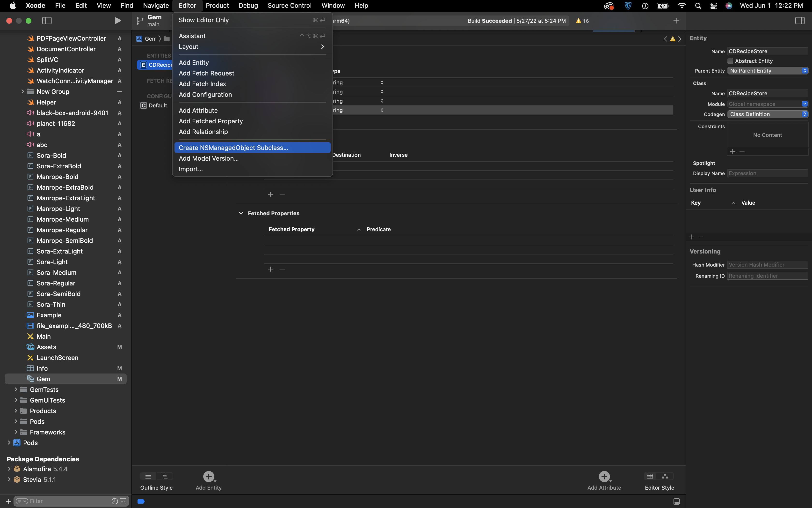Toggle the inspector panel icon
The height and width of the screenshot is (508, 812).
800,21
